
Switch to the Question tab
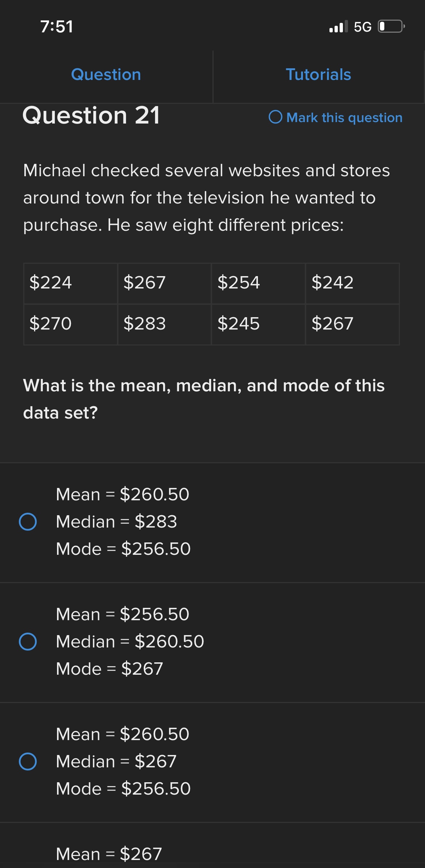pos(106,75)
